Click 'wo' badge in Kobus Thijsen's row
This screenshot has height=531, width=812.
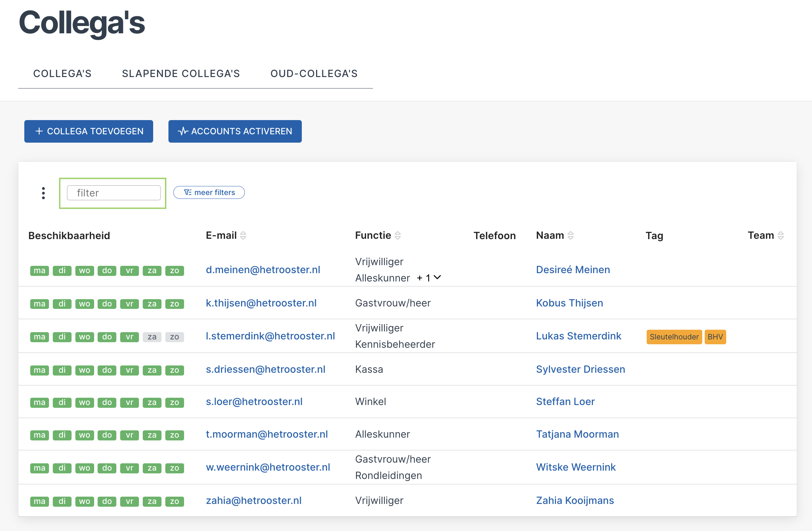point(85,304)
